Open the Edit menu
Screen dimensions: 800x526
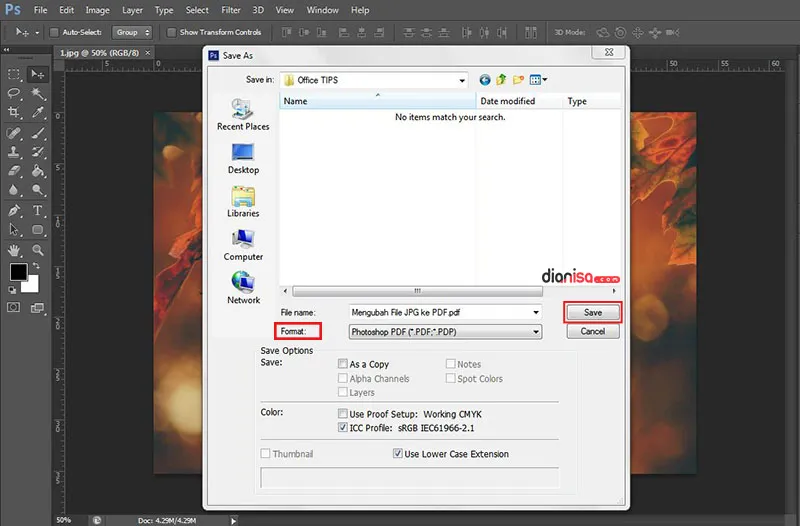66,10
